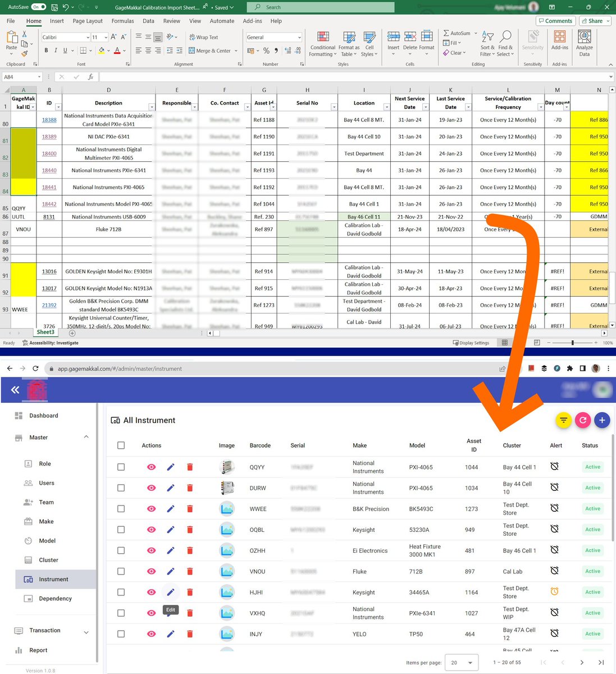
Task: Delete the QQYY row with the trash icon
Action: click(190, 467)
